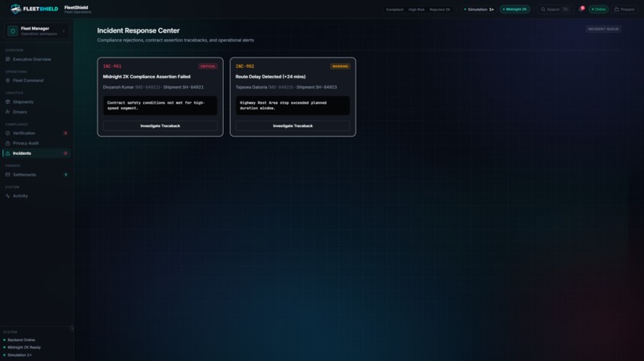
Task: Click 'Midnight ZK Ready' status entry
Action: tap(22, 347)
